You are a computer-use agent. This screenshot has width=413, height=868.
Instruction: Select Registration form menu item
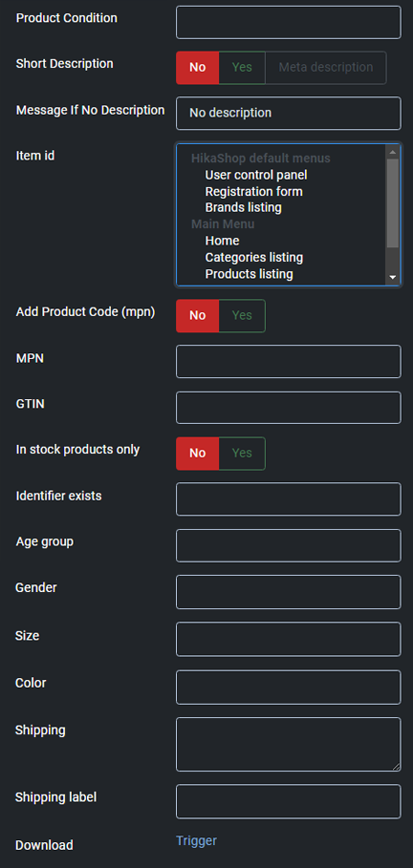(x=254, y=192)
